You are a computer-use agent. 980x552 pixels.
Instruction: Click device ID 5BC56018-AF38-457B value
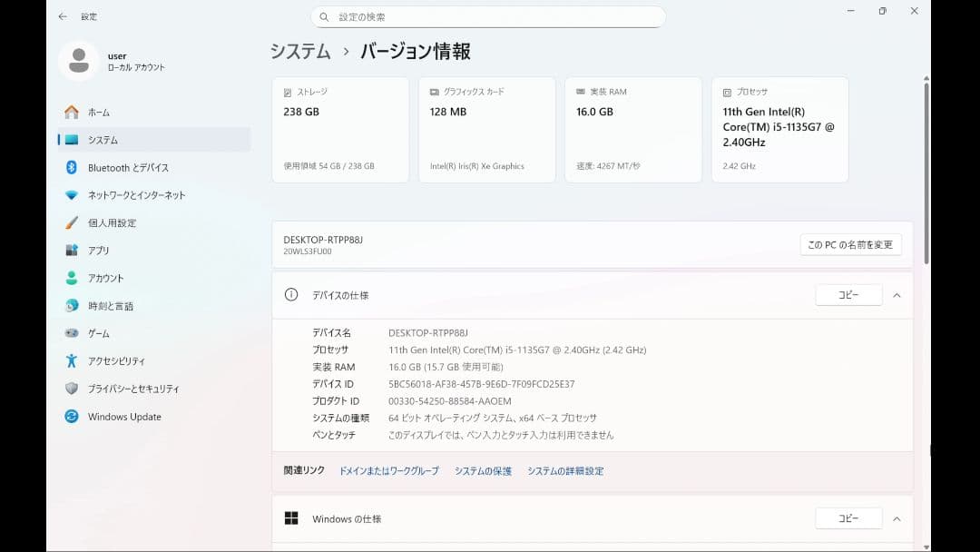pyautogui.click(x=481, y=384)
